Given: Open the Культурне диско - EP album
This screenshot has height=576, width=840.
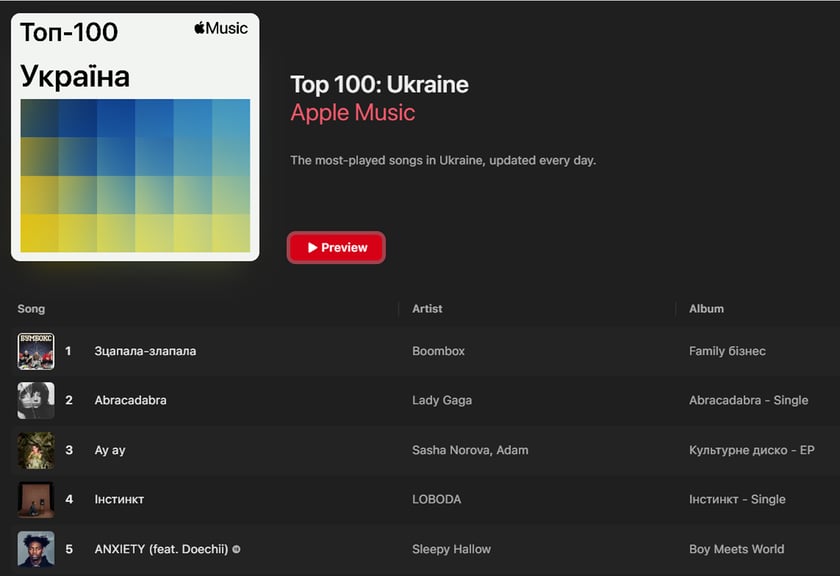Looking at the screenshot, I should tap(751, 450).
